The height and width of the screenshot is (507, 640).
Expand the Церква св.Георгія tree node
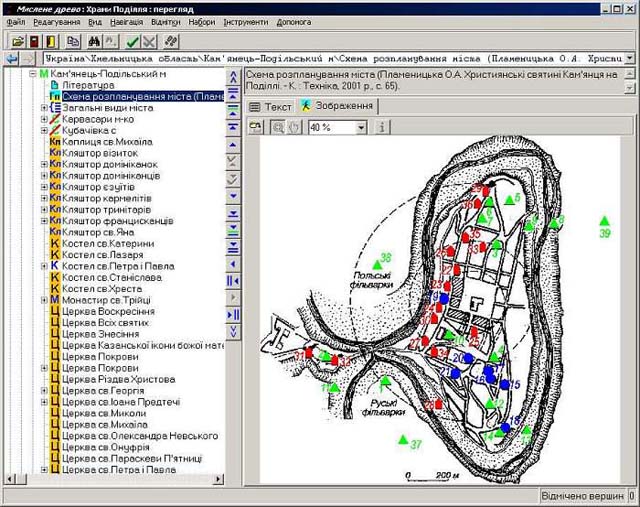coord(44,392)
